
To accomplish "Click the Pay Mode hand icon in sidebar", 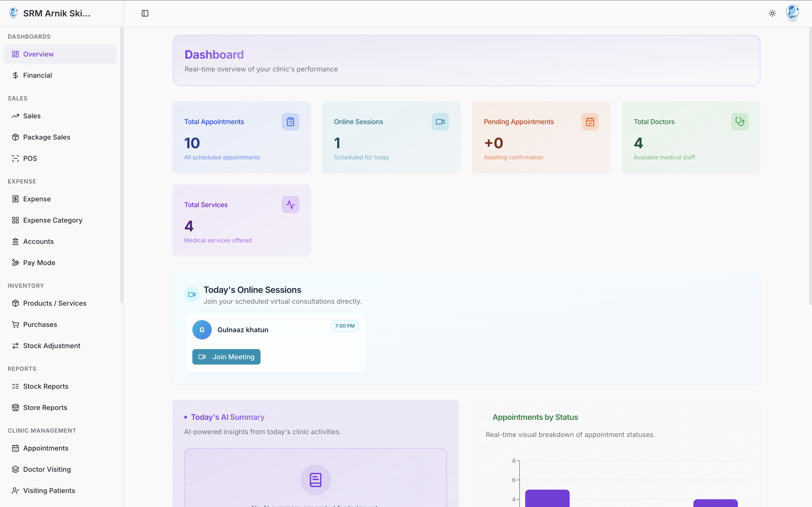I will 15,263.
